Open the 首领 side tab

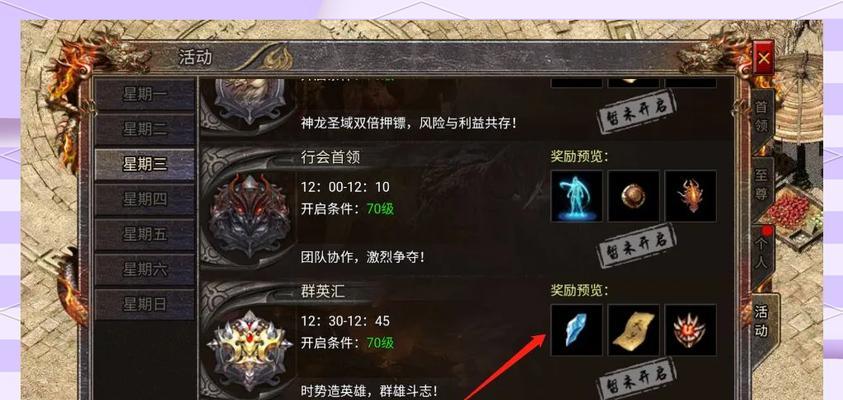point(762,117)
